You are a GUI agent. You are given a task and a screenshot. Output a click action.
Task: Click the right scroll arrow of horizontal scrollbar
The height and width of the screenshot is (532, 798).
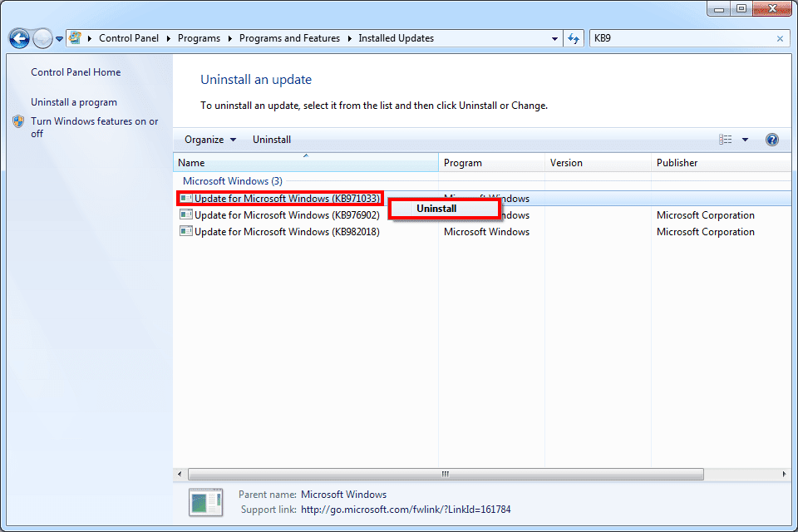[x=784, y=475]
